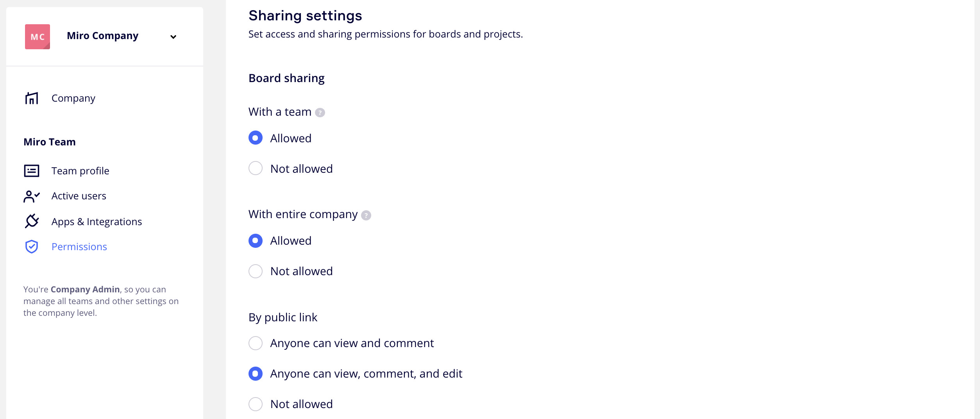Click the Company building icon
This screenshot has width=980, height=419.
tap(32, 98)
